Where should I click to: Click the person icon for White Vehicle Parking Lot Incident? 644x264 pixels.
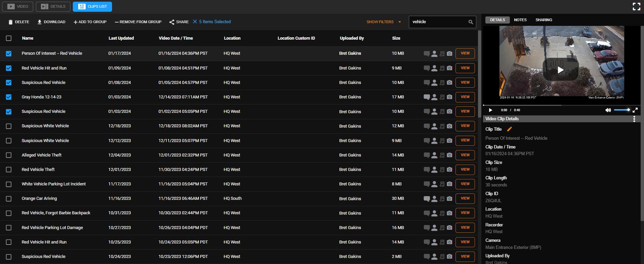434,184
